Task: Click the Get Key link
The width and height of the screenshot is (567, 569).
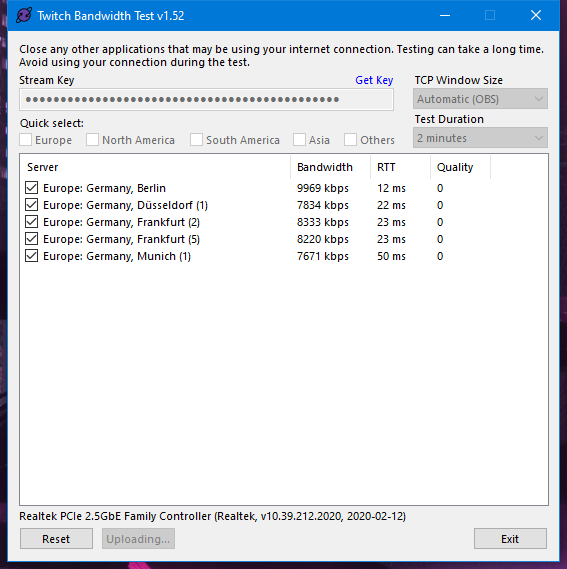Action: [374, 80]
